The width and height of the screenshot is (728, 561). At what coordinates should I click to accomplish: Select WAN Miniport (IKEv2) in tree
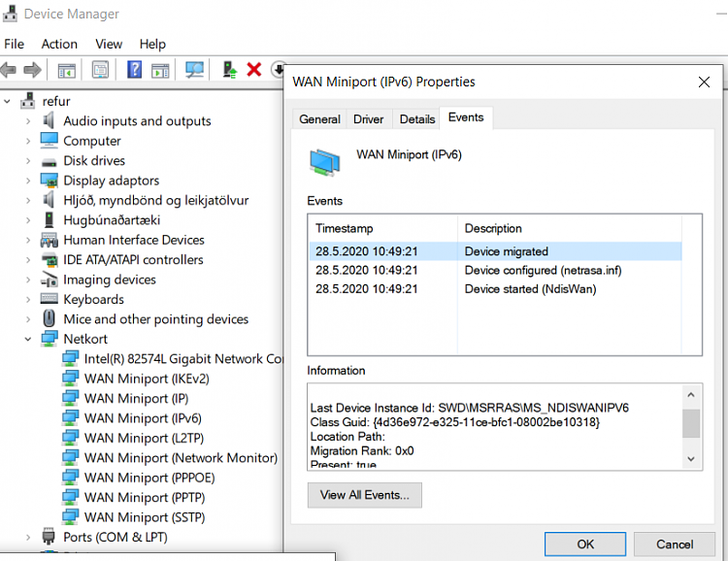pos(147,379)
